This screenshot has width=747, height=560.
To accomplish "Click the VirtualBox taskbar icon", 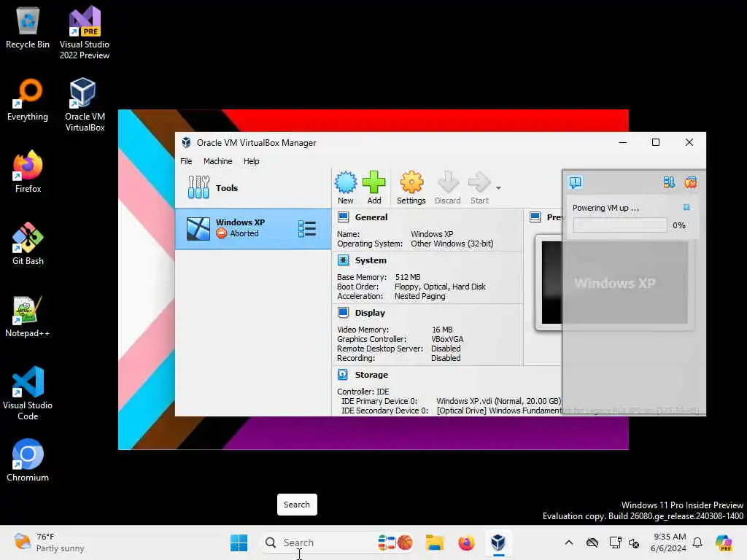I will 498,542.
